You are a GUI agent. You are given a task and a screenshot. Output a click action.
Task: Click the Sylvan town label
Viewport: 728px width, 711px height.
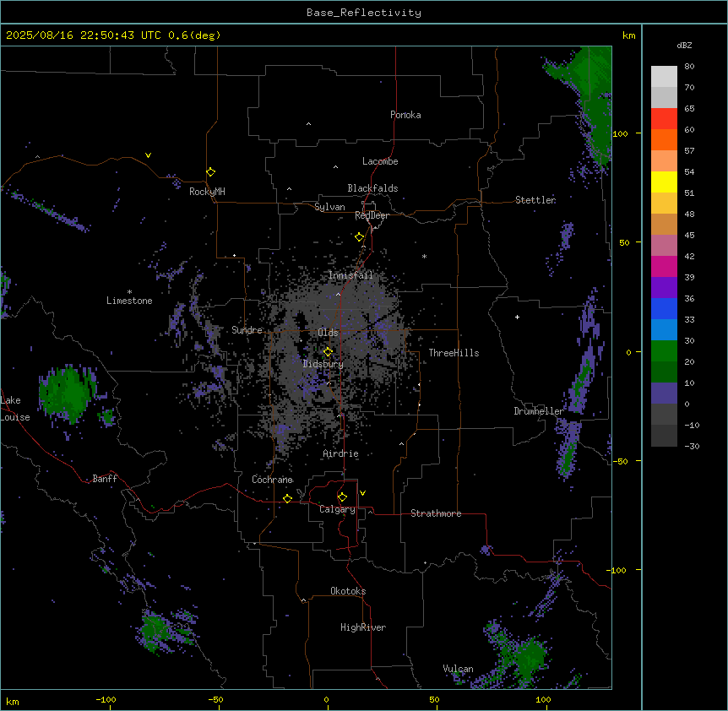329,207
